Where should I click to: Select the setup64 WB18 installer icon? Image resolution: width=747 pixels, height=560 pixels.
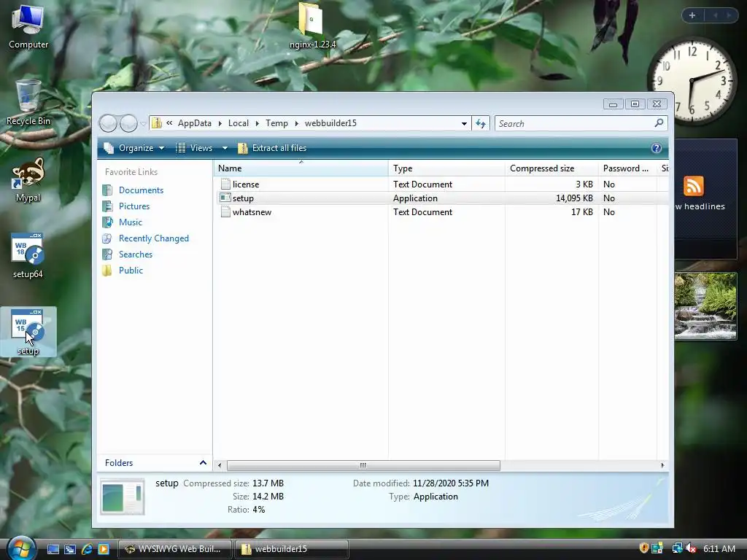click(x=28, y=256)
